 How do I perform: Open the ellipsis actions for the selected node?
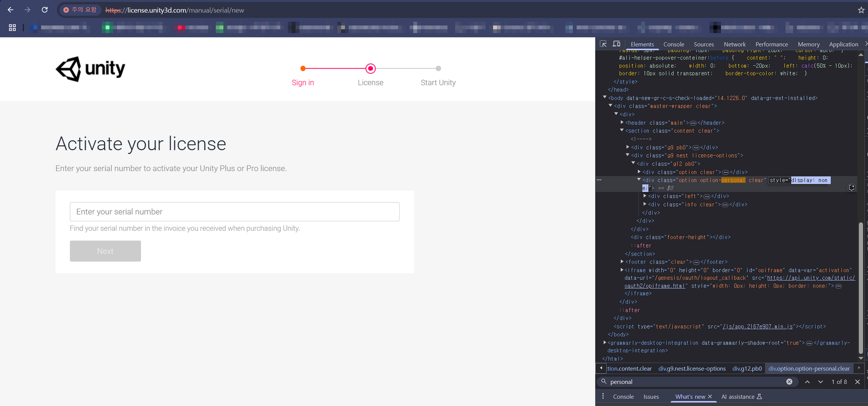599,180
